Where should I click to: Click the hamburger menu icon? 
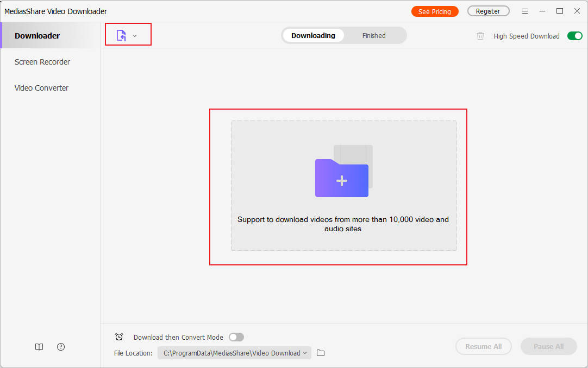point(524,11)
